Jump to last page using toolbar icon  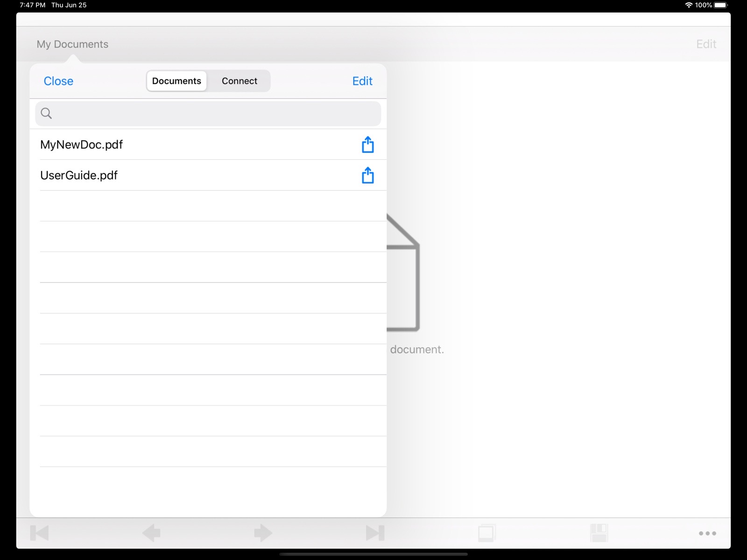(375, 533)
